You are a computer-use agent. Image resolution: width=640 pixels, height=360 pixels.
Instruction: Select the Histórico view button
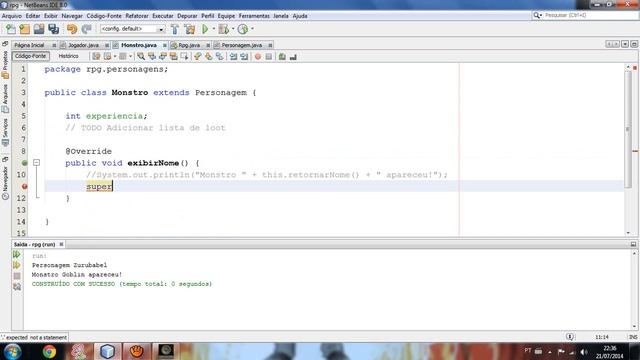[x=69, y=56]
